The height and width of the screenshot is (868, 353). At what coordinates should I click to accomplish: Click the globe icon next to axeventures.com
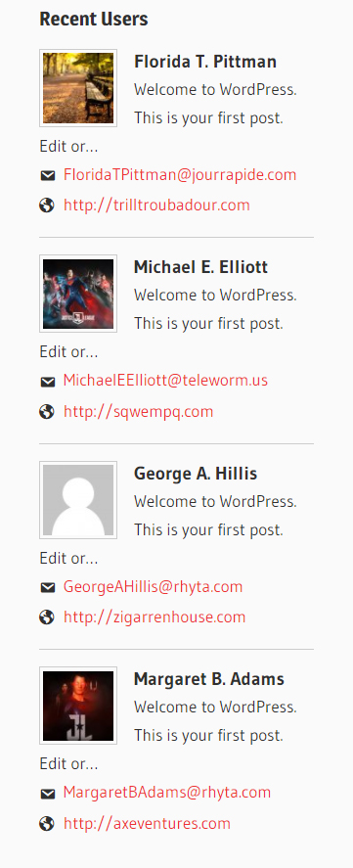[x=47, y=824]
